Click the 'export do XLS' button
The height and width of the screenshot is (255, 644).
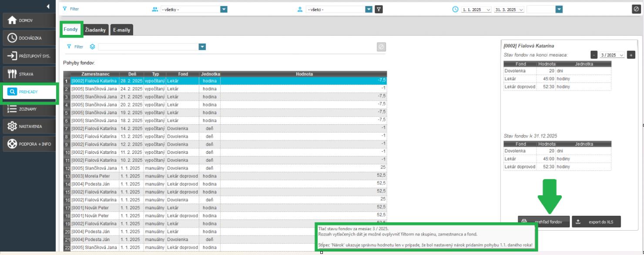click(x=596, y=222)
